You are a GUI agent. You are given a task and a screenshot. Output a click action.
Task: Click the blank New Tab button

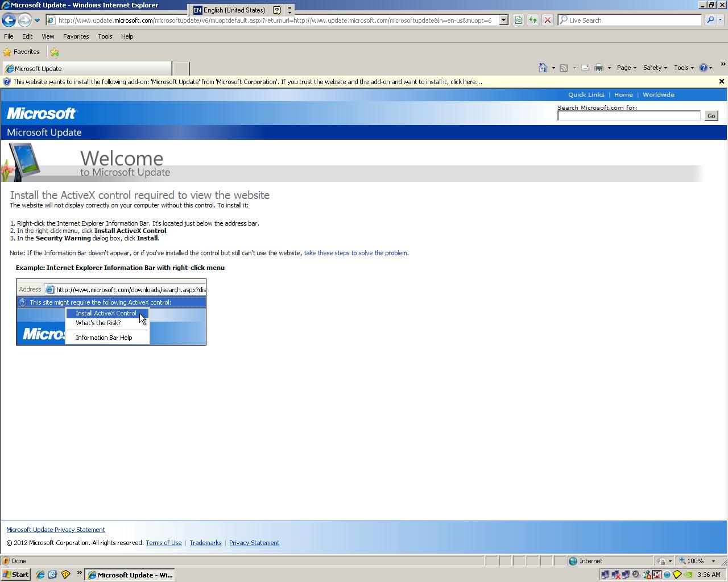[x=181, y=69]
